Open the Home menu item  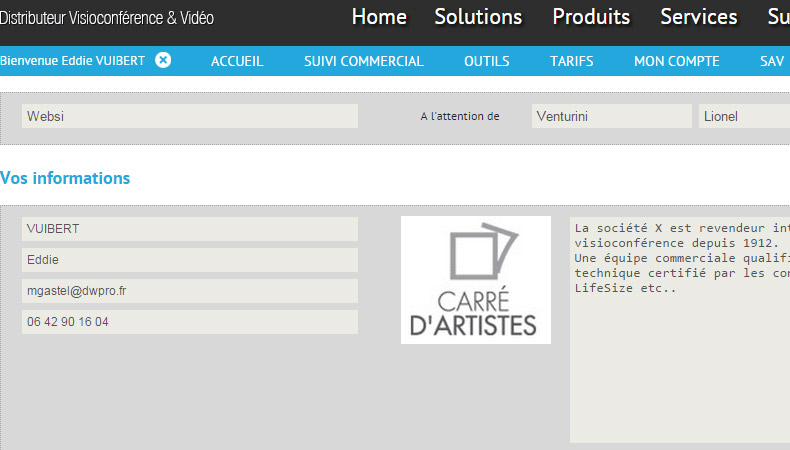tap(379, 17)
